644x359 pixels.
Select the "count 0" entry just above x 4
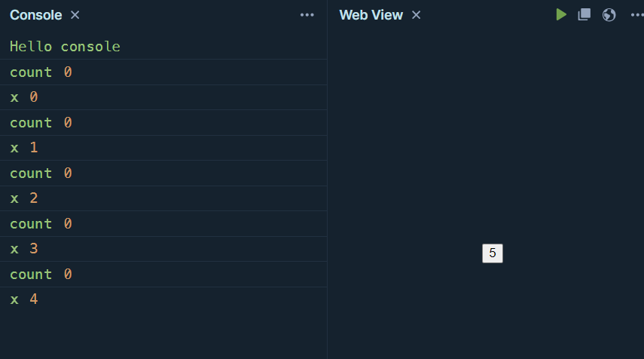41,275
